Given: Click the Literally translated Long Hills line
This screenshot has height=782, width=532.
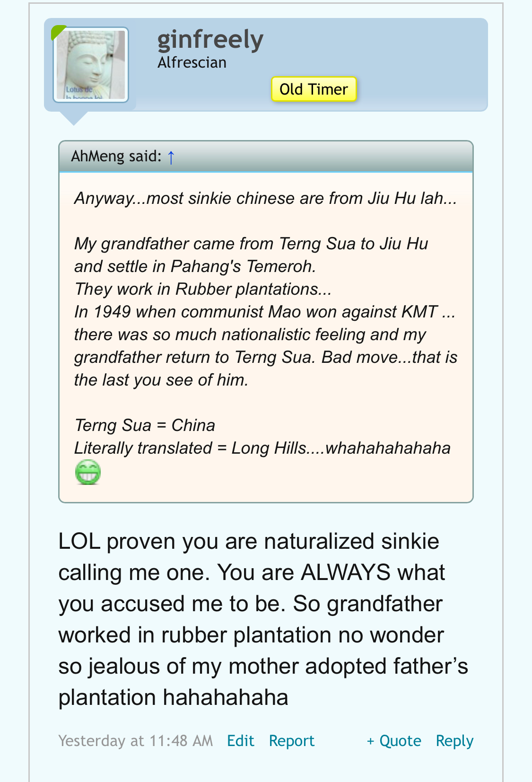Looking at the screenshot, I should 262,448.
